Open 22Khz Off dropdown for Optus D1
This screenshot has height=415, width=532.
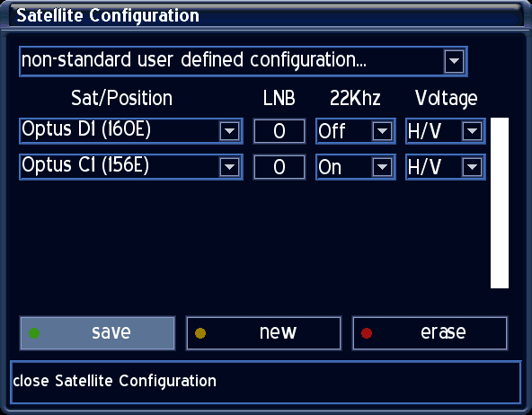click(x=382, y=131)
